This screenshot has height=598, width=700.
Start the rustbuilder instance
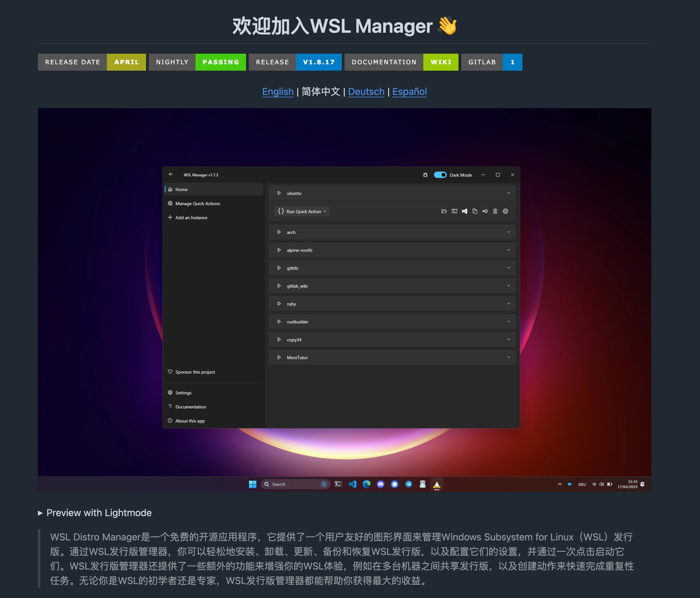(x=279, y=322)
